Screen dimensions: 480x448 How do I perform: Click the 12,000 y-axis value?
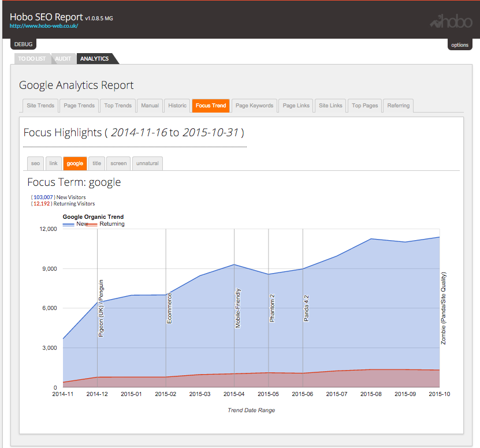pyautogui.click(x=48, y=229)
